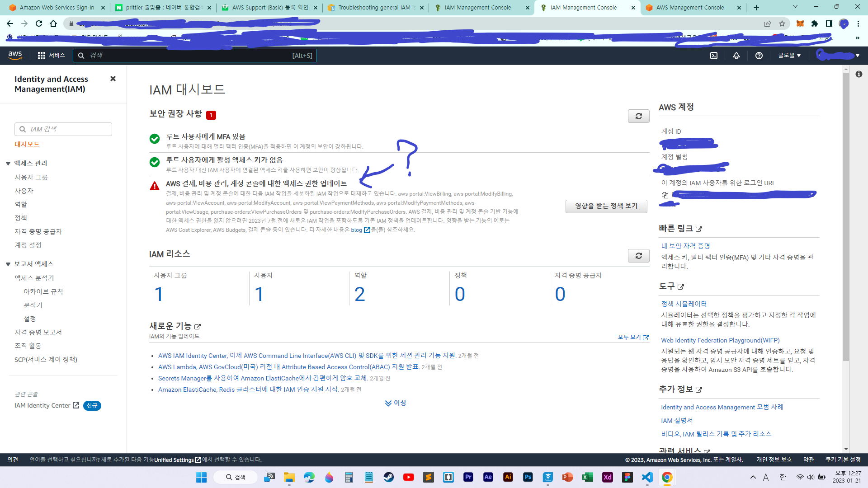Open 계정 설정 in the sidebar
The height and width of the screenshot is (488, 868).
click(28, 245)
